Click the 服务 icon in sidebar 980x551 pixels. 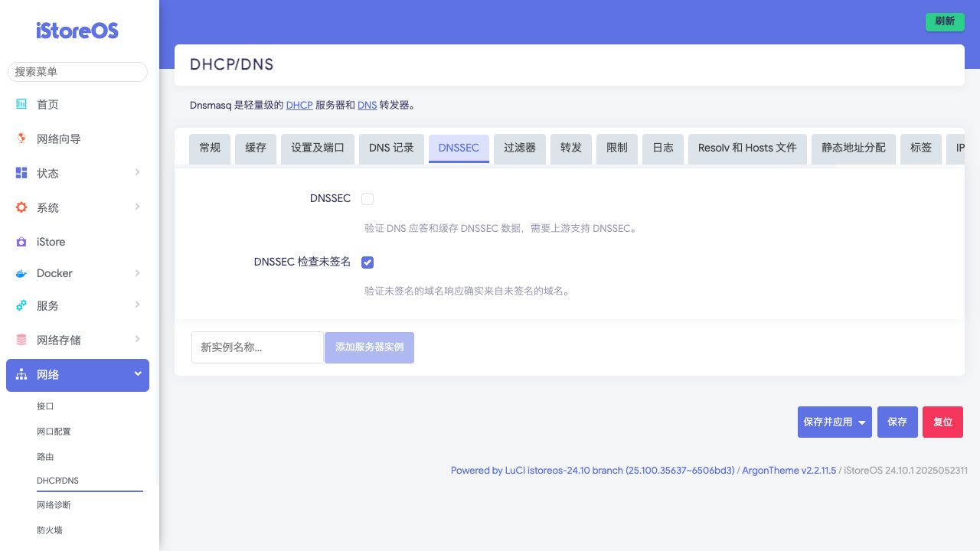coord(21,305)
